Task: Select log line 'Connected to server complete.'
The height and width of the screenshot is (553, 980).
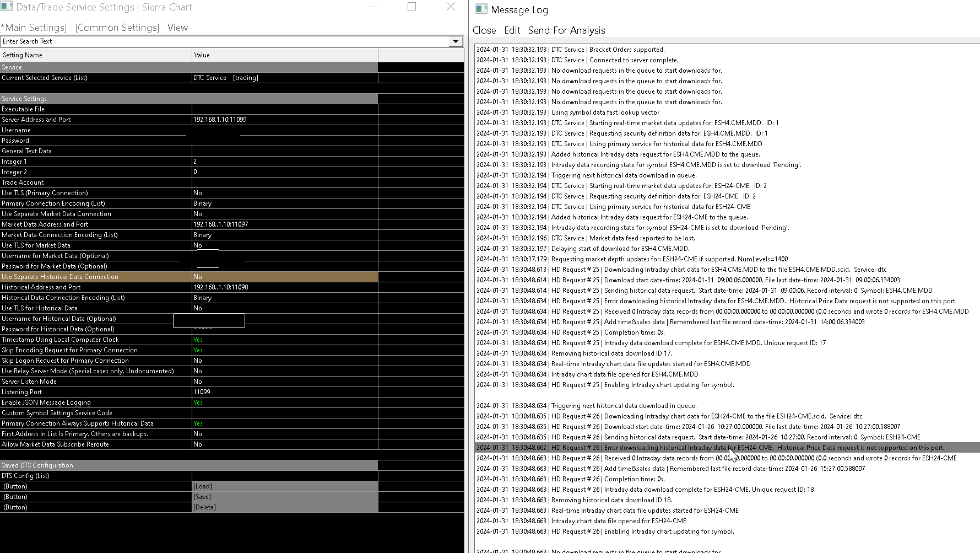Action: coord(577,60)
